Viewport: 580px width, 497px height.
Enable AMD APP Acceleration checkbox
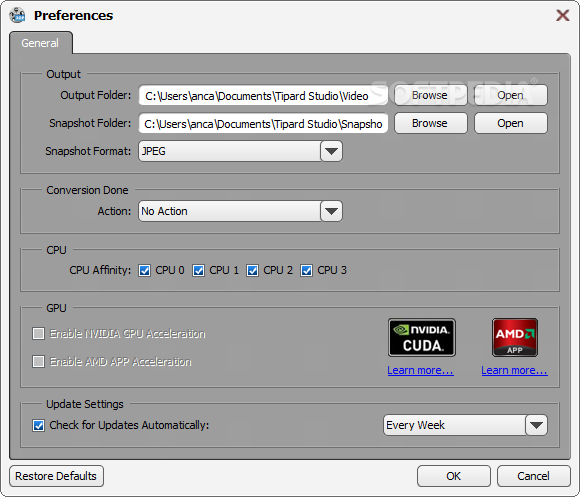tap(38, 361)
